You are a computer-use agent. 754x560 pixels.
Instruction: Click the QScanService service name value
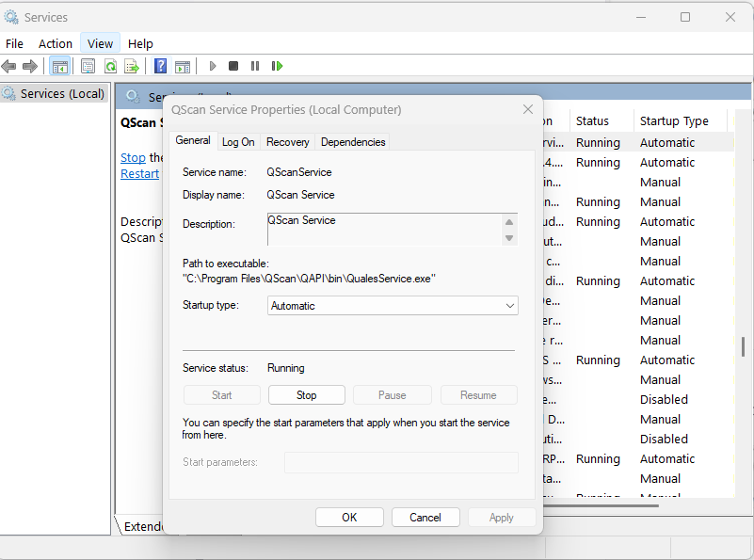pyautogui.click(x=299, y=172)
